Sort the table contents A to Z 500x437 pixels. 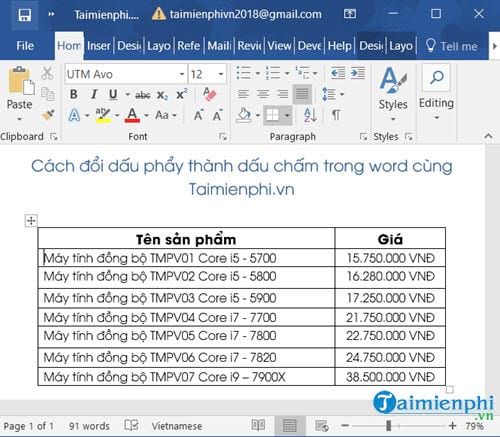tap(310, 115)
